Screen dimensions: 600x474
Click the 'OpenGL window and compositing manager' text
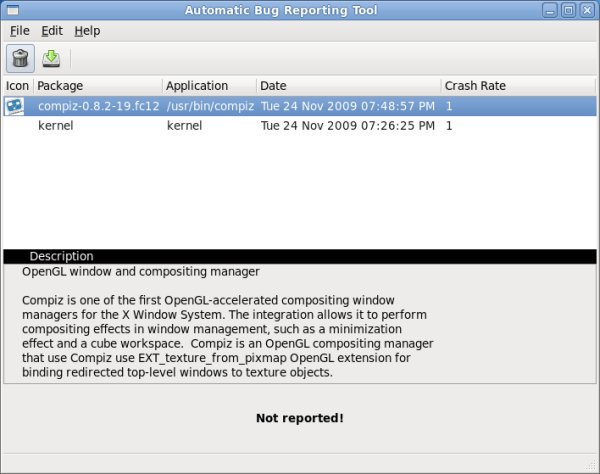click(x=141, y=272)
